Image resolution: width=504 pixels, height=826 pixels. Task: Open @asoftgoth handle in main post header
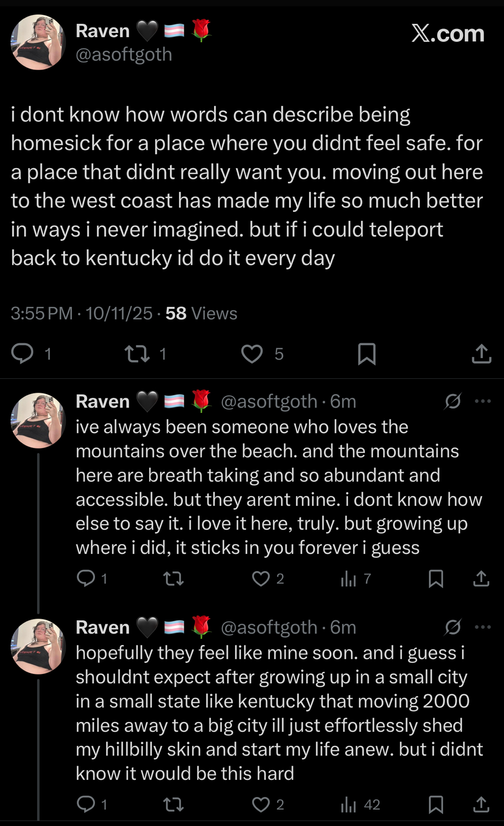(x=124, y=55)
